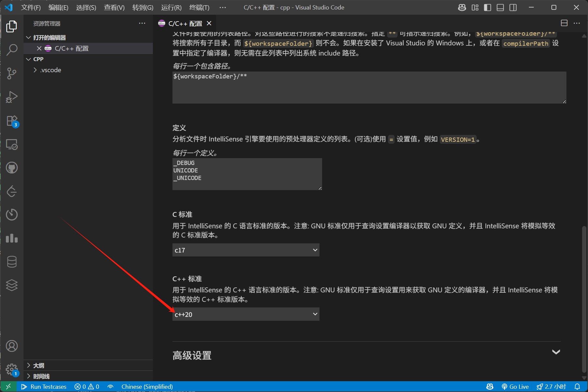
Task: Open the Remote Explorer view
Action: pyautogui.click(x=12, y=144)
